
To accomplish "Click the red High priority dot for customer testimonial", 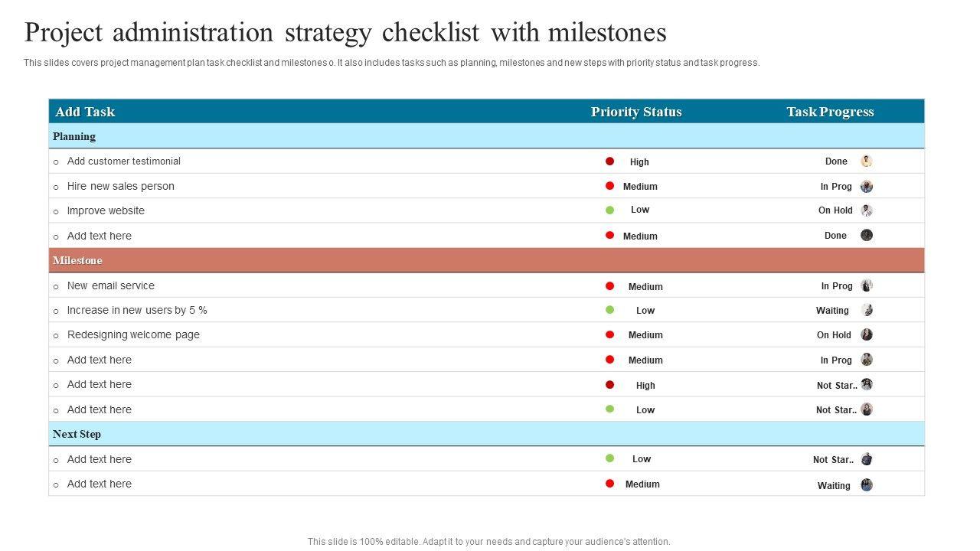I will click(610, 161).
